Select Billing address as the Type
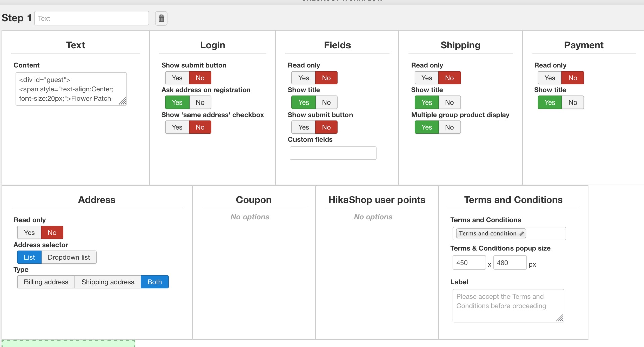644x347 pixels. (46, 282)
